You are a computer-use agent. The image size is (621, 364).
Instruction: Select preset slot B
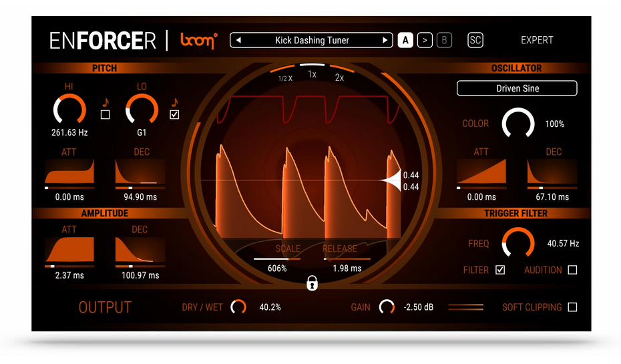coord(444,40)
